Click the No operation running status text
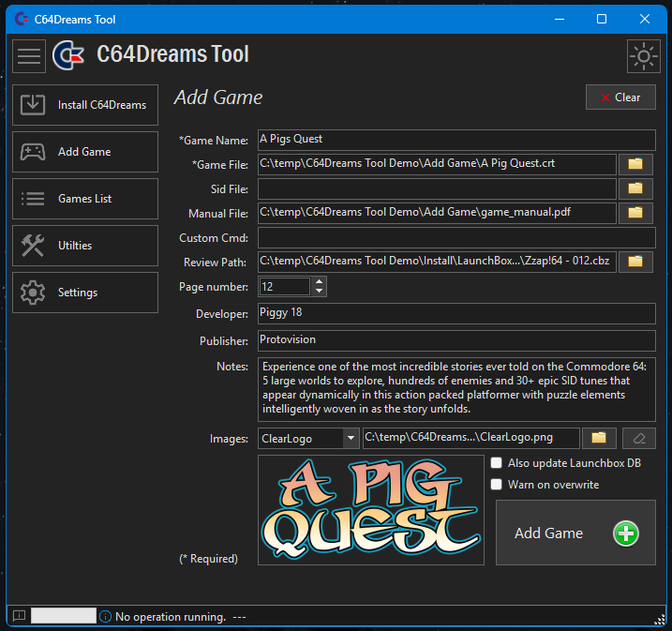Image resolution: width=672 pixels, height=631 pixels. pos(171,617)
